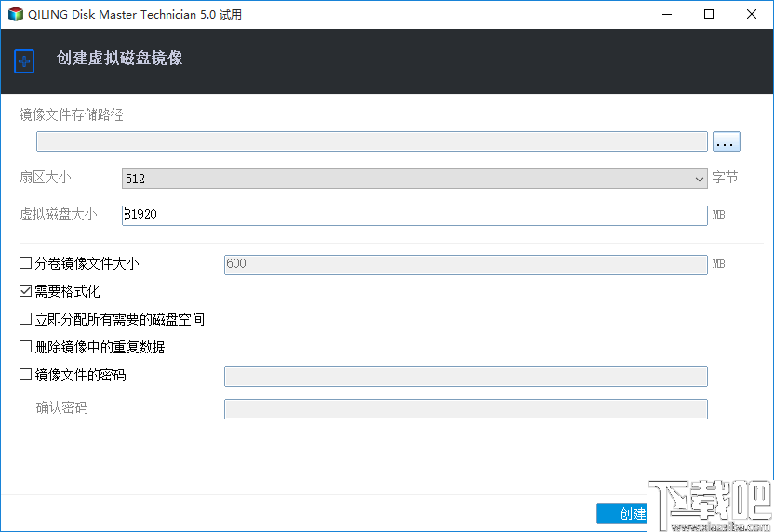Click the 镜像文件存储路径 label
Screen dimensions: 774x532
click(71, 115)
